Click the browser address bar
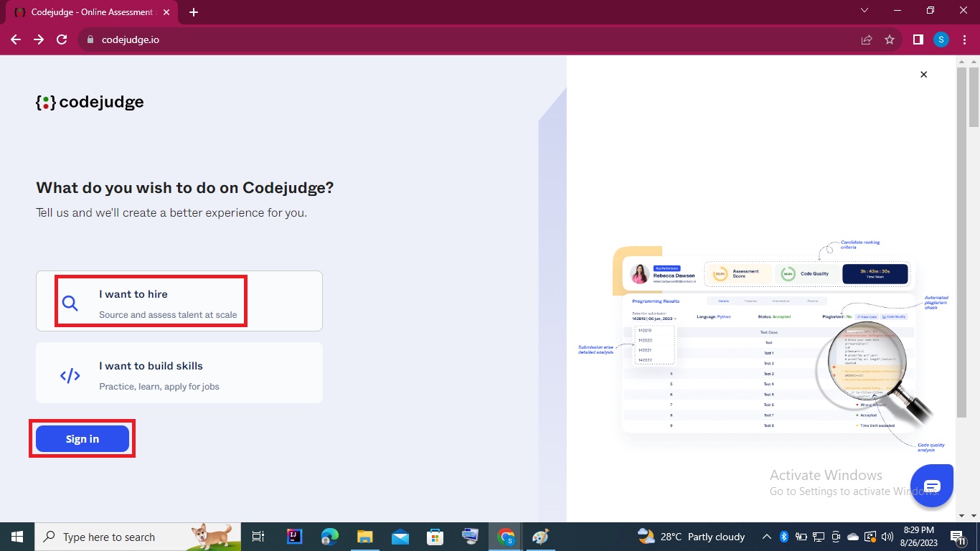This screenshot has height=551, width=980. [x=287, y=40]
